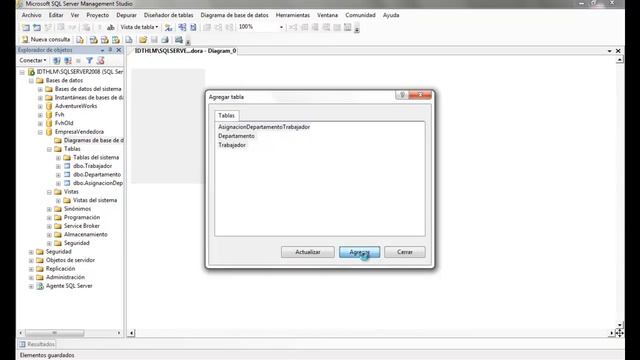Select the Replicación tree node

[60, 269]
